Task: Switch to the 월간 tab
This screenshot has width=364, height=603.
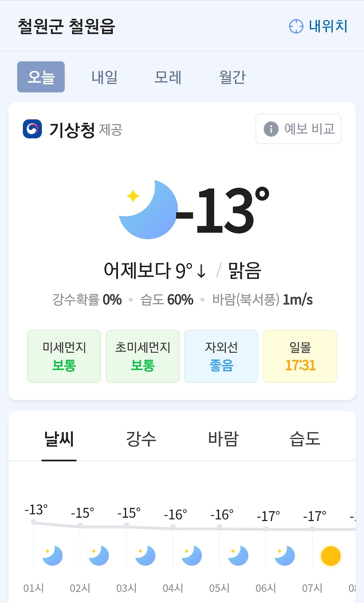Action: pos(232,77)
